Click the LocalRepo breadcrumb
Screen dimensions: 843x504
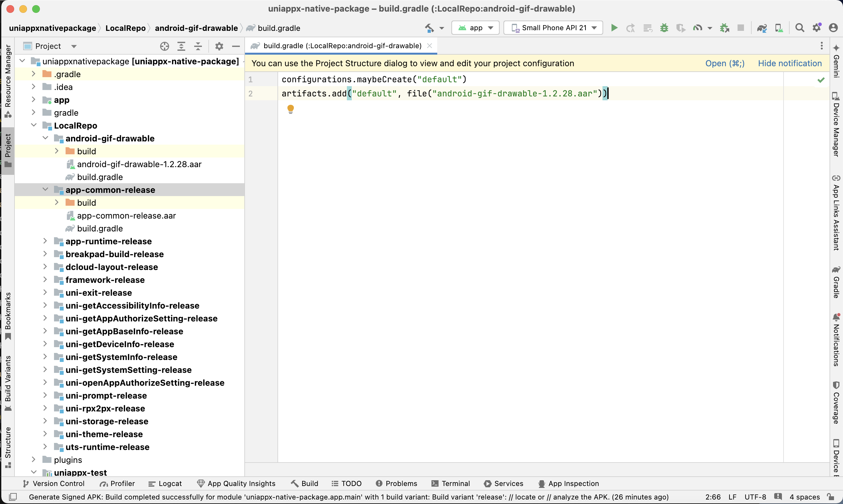click(125, 28)
